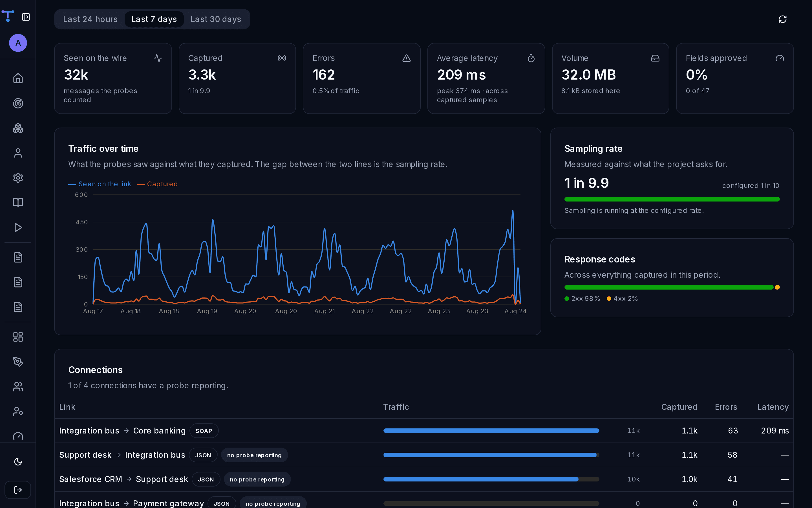The width and height of the screenshot is (812, 508).
Task: Toggle the Seen on the link legend
Action: (x=100, y=184)
